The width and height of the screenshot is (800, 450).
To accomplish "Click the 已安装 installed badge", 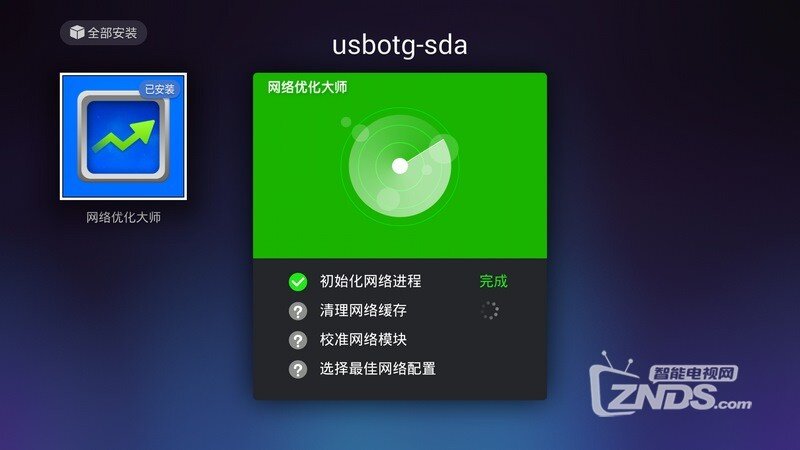I will click(159, 89).
